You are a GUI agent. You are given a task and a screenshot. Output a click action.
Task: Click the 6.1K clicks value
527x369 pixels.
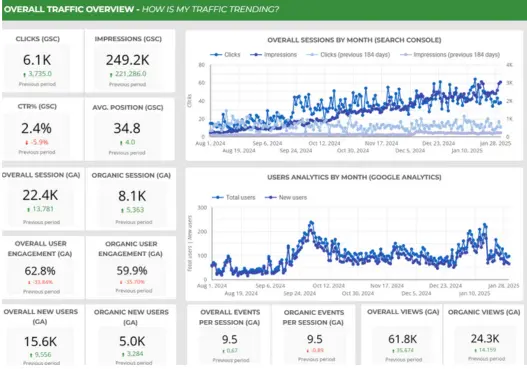[37, 60]
